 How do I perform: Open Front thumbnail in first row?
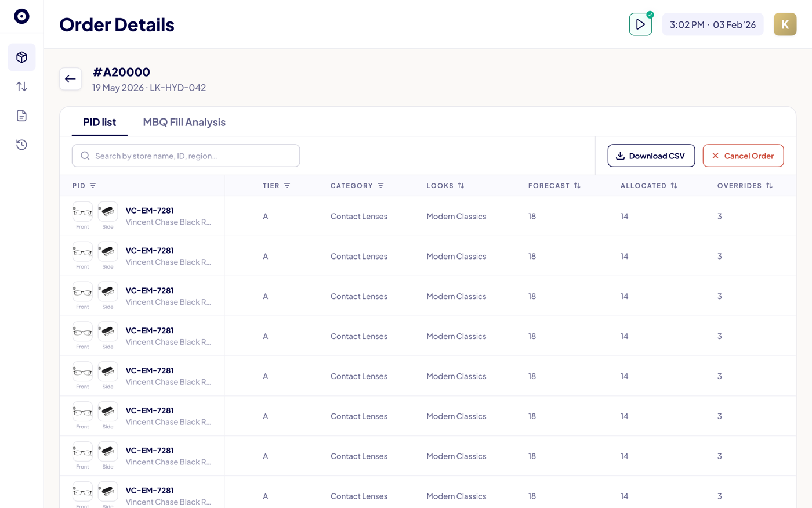pos(82,212)
